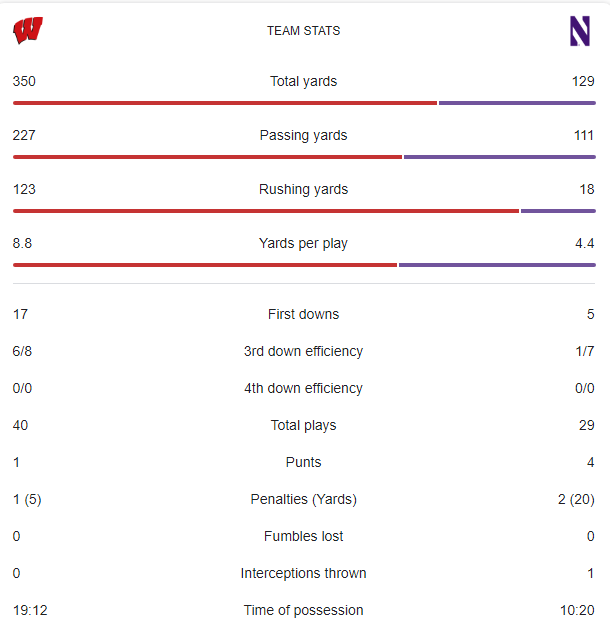Viewport: 610px width, 636px height.
Task: Select the Rushing yards label
Action: (x=303, y=189)
